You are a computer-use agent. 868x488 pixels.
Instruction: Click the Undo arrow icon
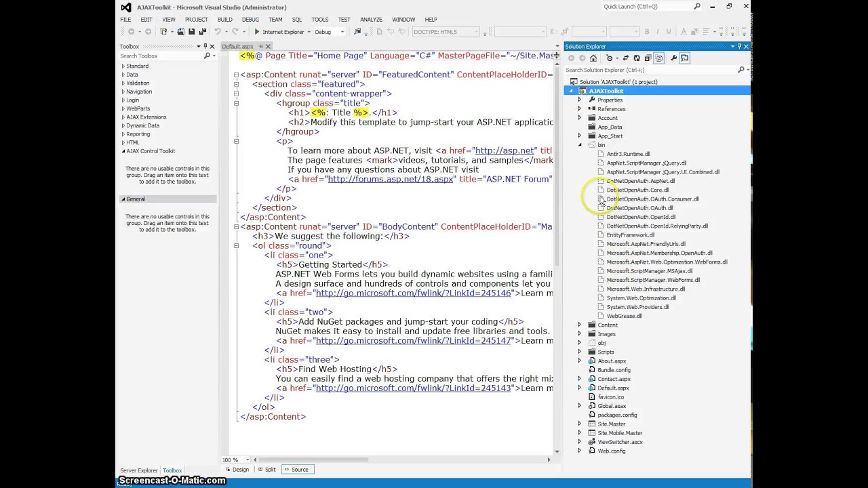(218, 31)
